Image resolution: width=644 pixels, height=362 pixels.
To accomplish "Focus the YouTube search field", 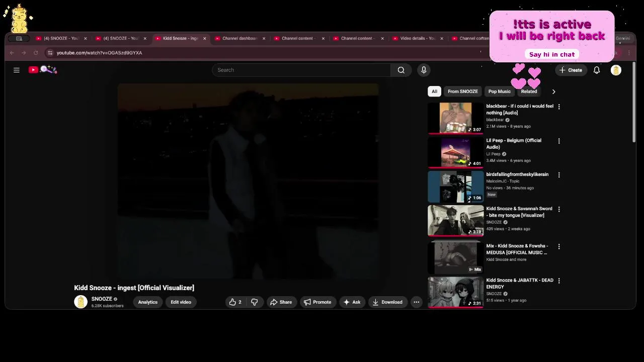I will tap(301, 70).
